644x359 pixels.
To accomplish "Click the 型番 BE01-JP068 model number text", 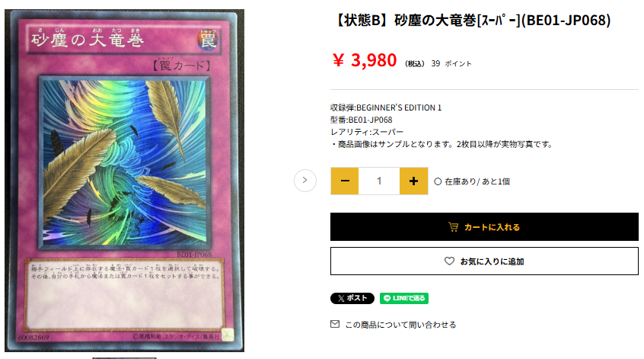I will (x=361, y=120).
